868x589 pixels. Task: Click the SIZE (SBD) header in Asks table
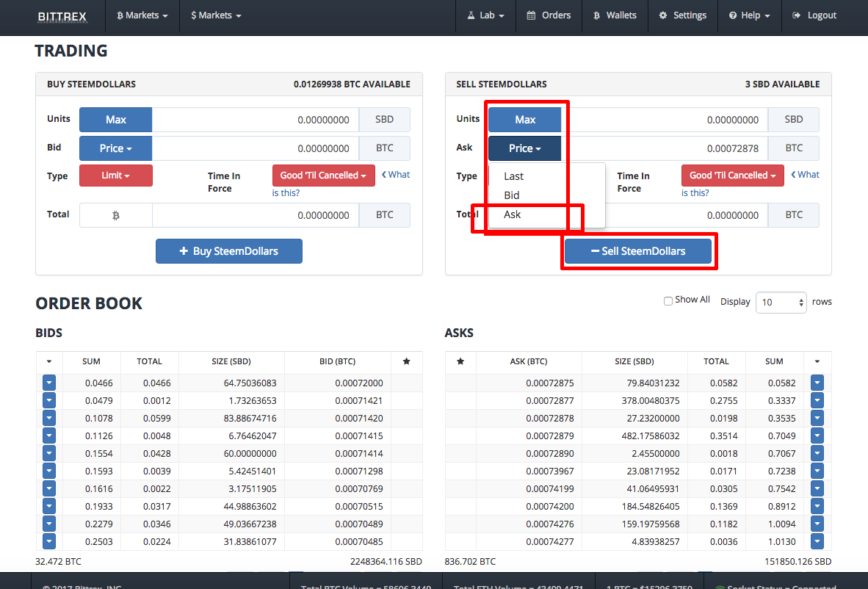click(x=634, y=361)
